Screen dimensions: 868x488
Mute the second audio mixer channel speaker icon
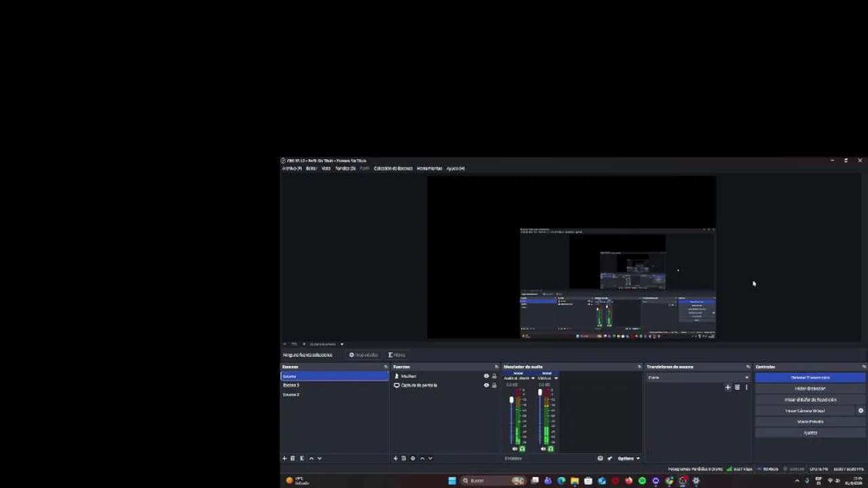point(543,449)
